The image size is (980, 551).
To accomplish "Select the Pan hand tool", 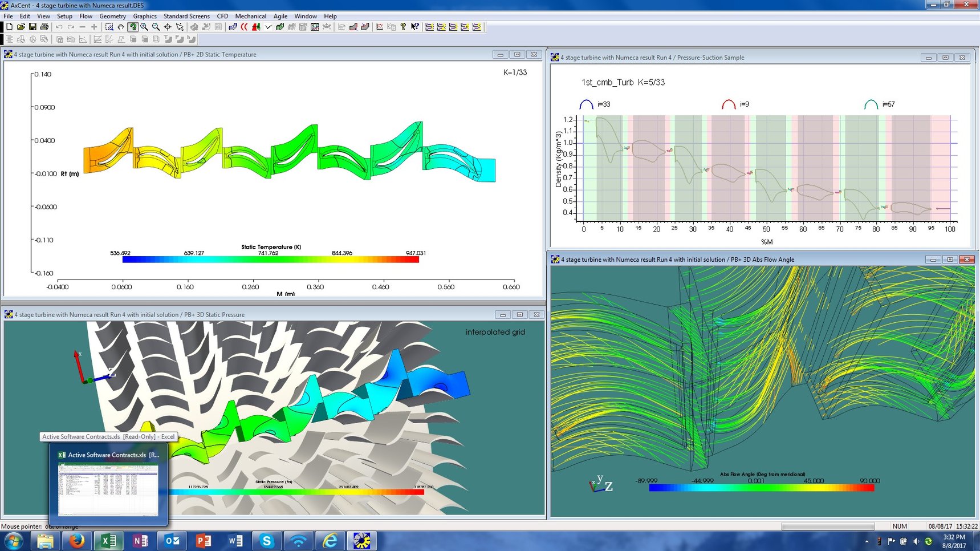I will [x=121, y=27].
